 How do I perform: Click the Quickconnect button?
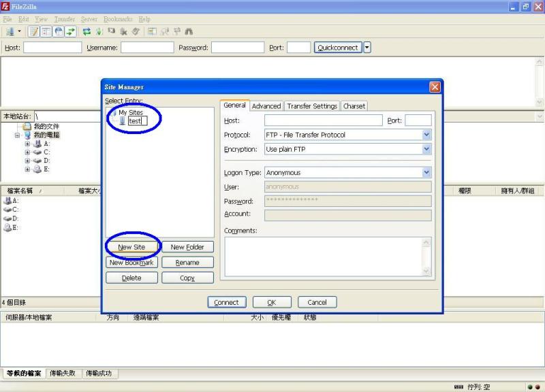[x=338, y=48]
